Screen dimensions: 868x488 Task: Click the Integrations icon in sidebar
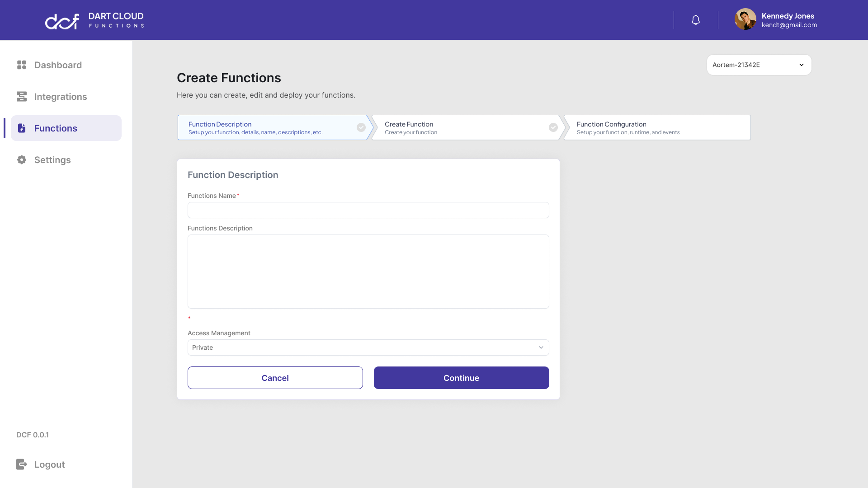coord(21,96)
